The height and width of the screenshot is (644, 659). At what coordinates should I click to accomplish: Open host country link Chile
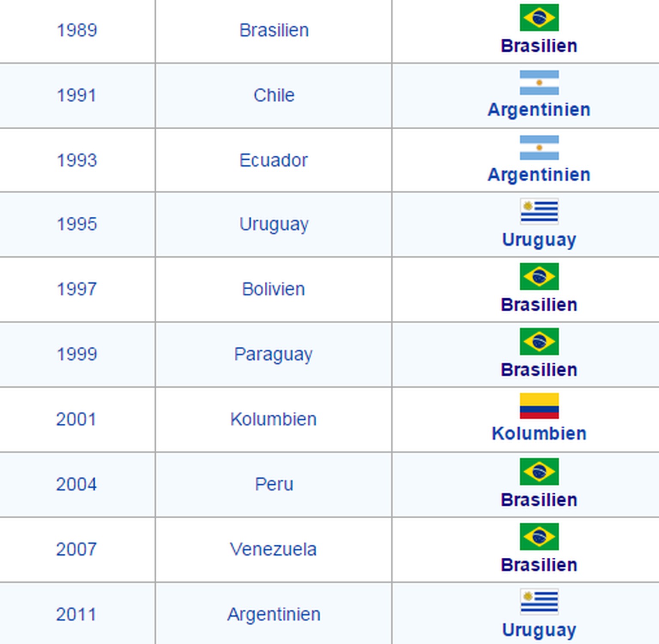274,95
